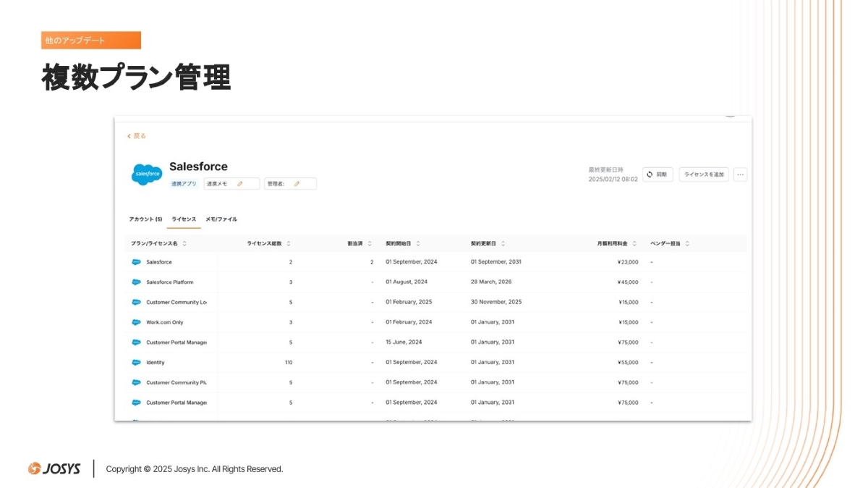This screenshot has width=868, height=488.
Task: Click the cloud icon in the Identity row
Action: [x=136, y=362]
